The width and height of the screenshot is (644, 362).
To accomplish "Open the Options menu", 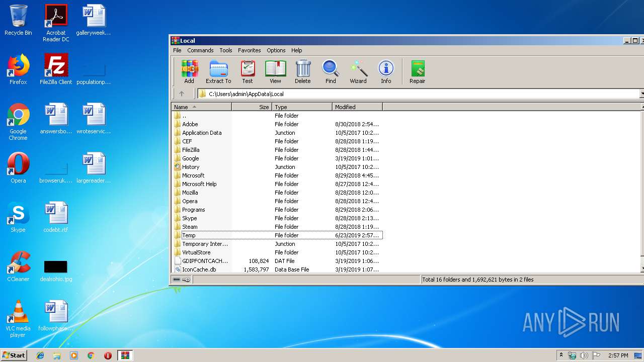I will tap(276, 50).
